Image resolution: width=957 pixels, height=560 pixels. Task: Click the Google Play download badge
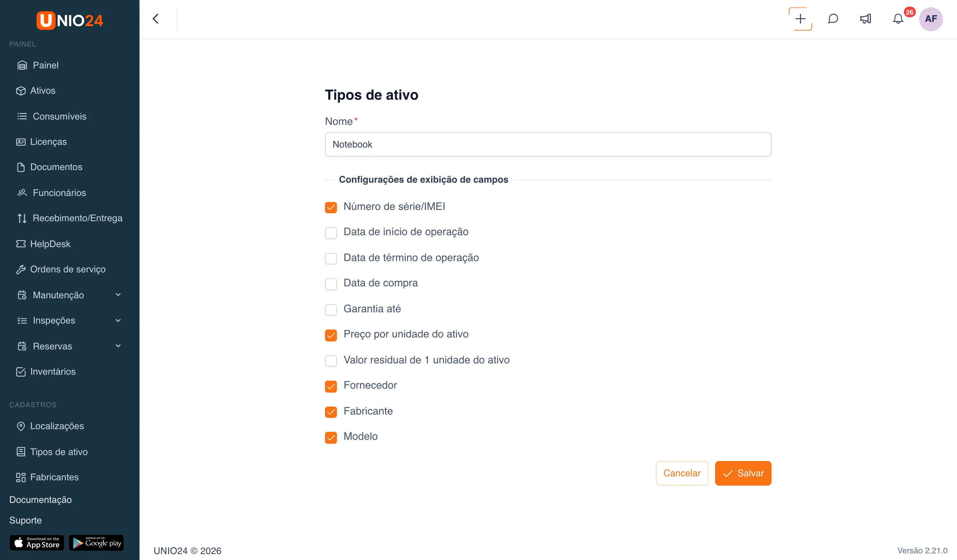(x=96, y=542)
